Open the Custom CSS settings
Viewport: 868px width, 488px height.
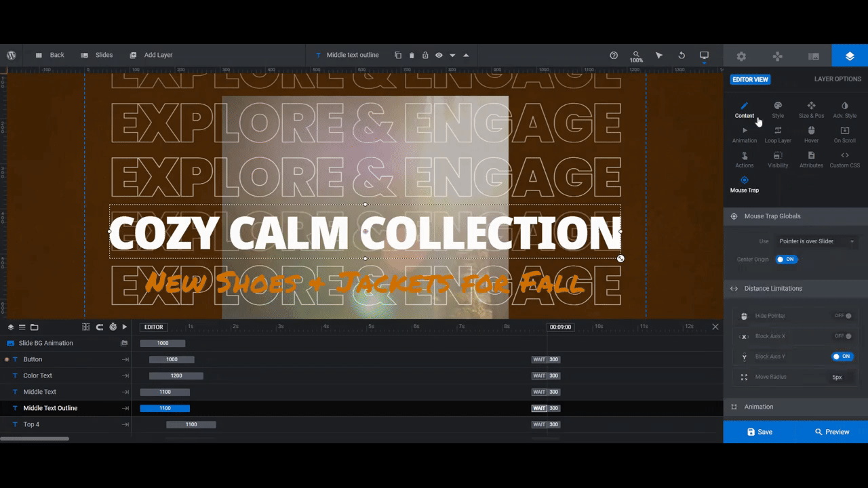pyautogui.click(x=845, y=160)
